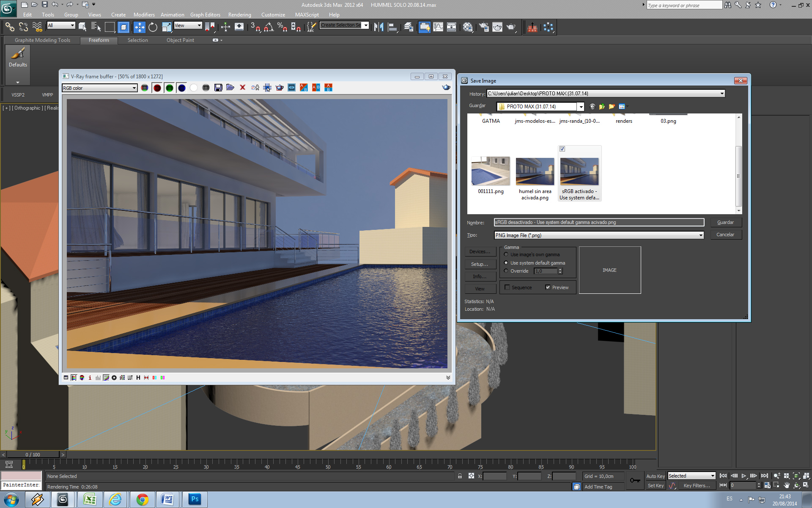The height and width of the screenshot is (508, 812).
Task: Click the region render teapot icon
Action: coord(280,88)
